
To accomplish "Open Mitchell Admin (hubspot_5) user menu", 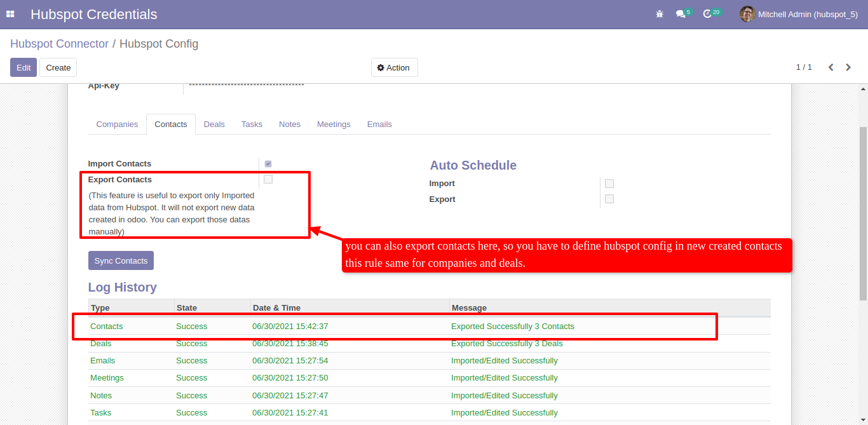I will (x=799, y=14).
